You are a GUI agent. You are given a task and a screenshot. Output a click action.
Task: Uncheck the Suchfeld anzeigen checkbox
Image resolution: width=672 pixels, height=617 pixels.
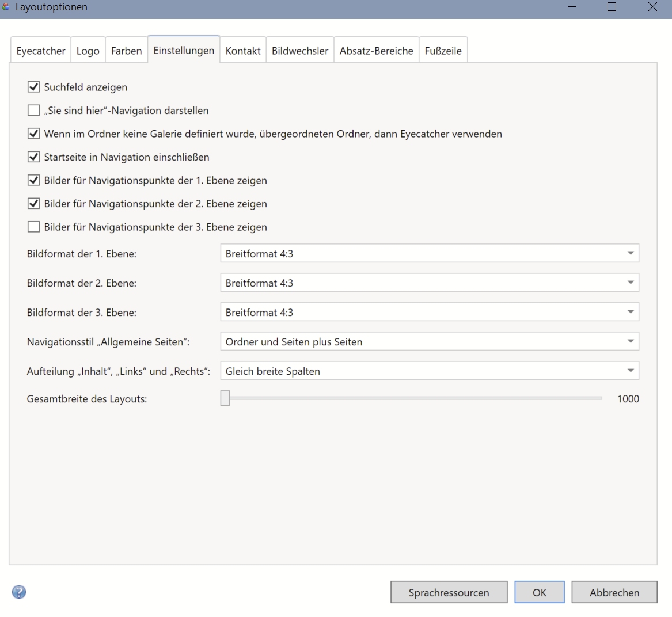point(34,87)
